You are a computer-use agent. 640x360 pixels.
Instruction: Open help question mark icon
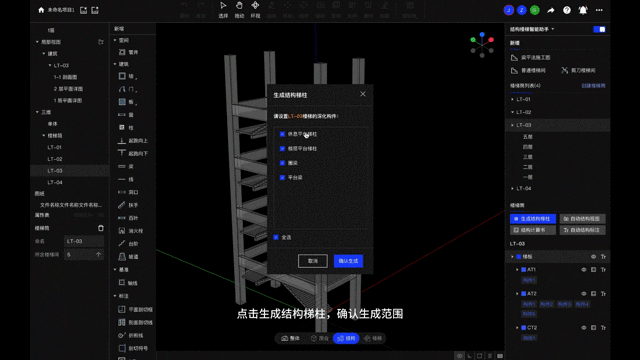coord(567,10)
